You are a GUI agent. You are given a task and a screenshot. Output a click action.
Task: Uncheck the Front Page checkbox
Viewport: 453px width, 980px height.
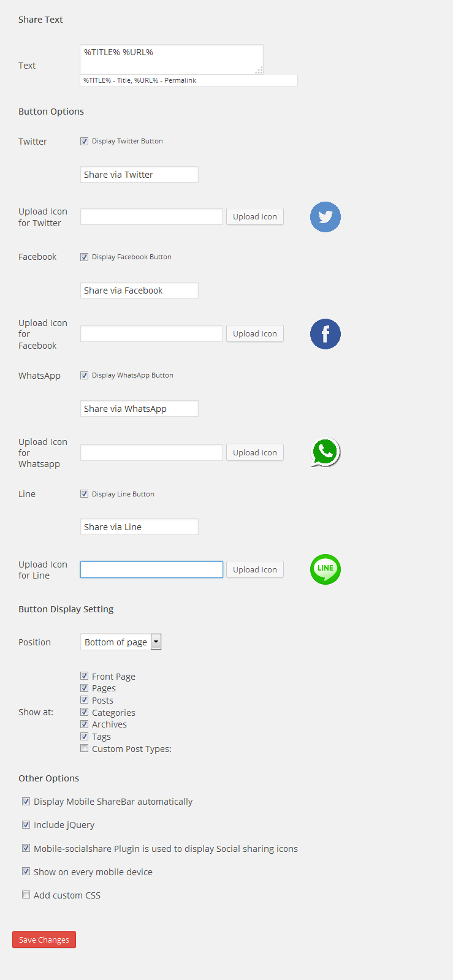pos(85,676)
